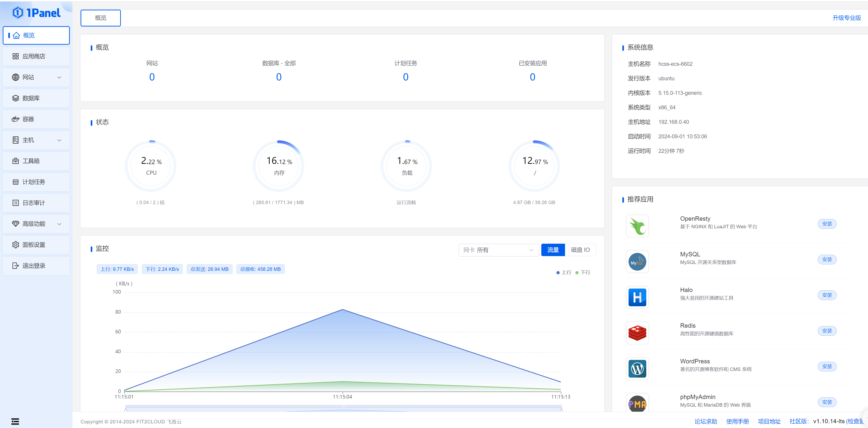Select the 流量 monitoring mode

tap(553, 250)
